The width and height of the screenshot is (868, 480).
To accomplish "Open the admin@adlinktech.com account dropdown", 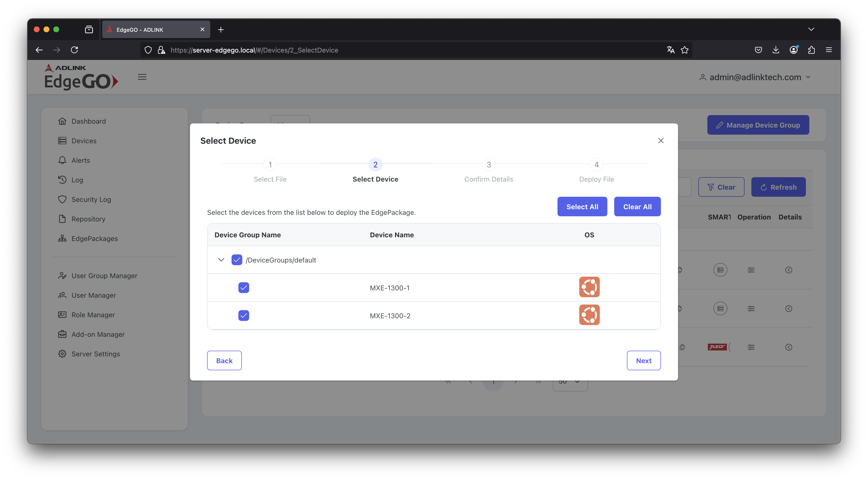I will click(x=755, y=77).
